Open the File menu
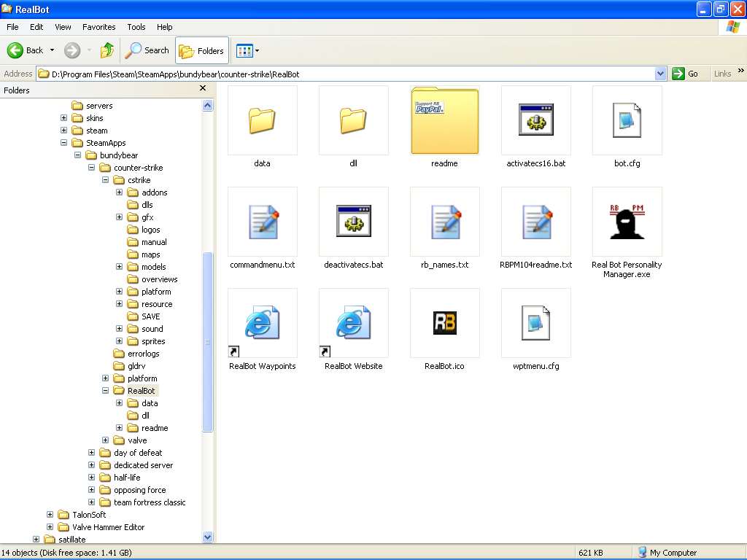 coord(12,27)
